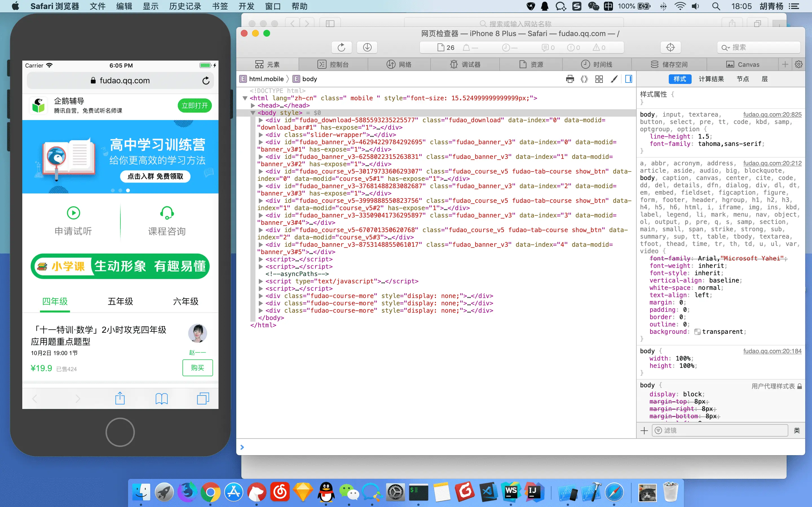Collapse the body element disclosure triangle
Viewport: 812px width, 507px height.
point(253,113)
